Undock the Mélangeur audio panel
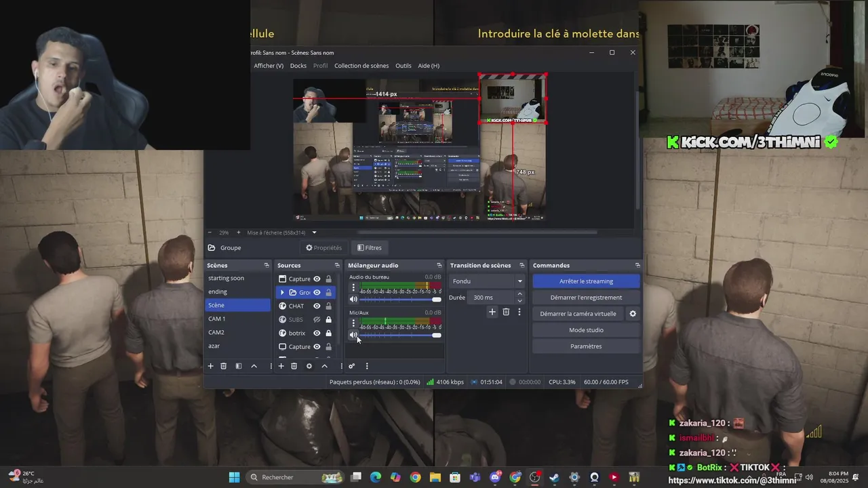The height and width of the screenshot is (488, 868). click(x=439, y=265)
